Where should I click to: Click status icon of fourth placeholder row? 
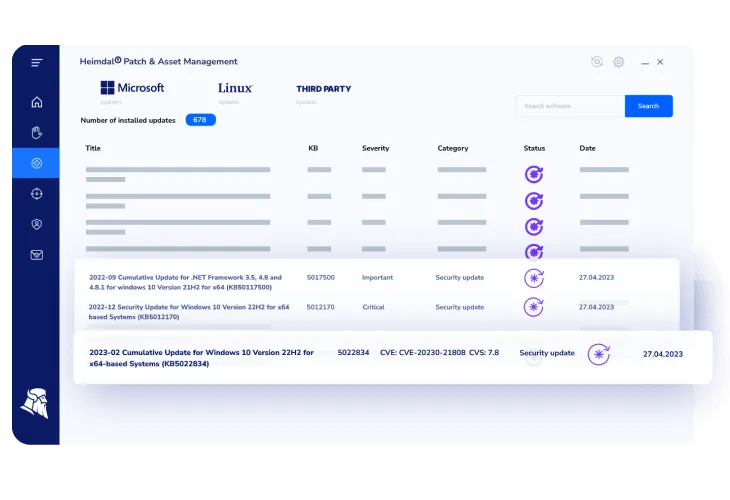tap(534, 251)
